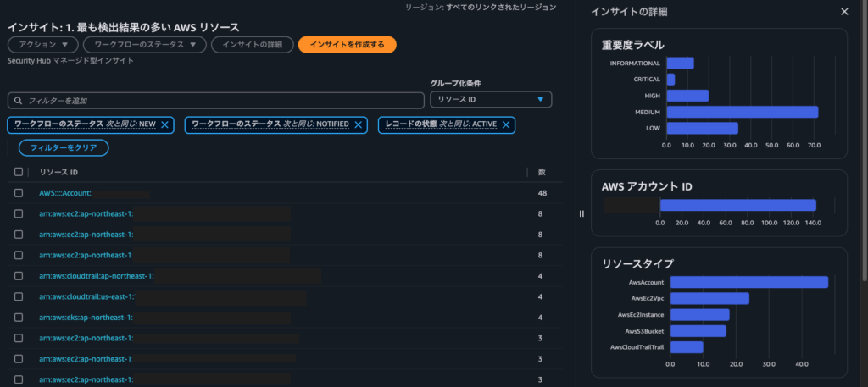
Task: Check the cloudtrail ap-northeast-1 row checkbox
Action: 19,276
